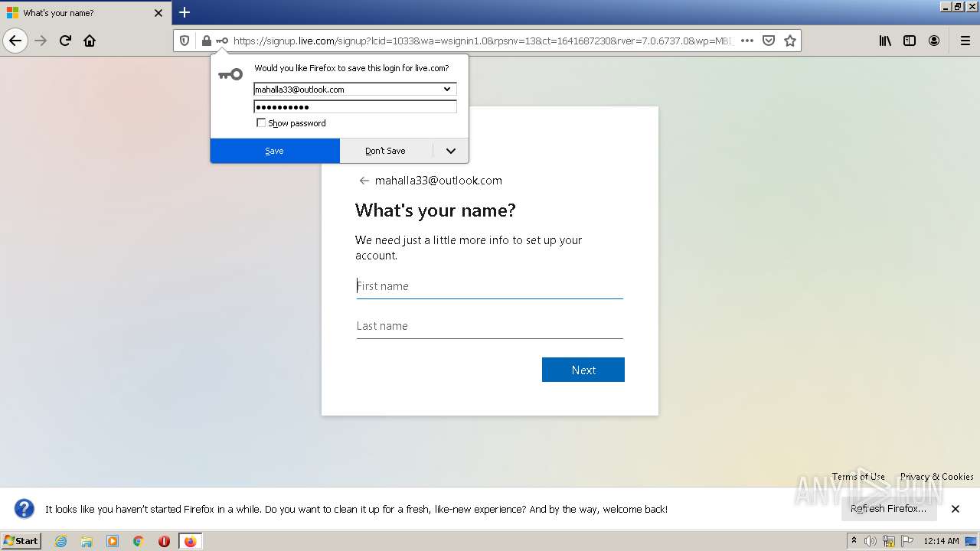Select the "What's your name?" tab

click(x=86, y=13)
